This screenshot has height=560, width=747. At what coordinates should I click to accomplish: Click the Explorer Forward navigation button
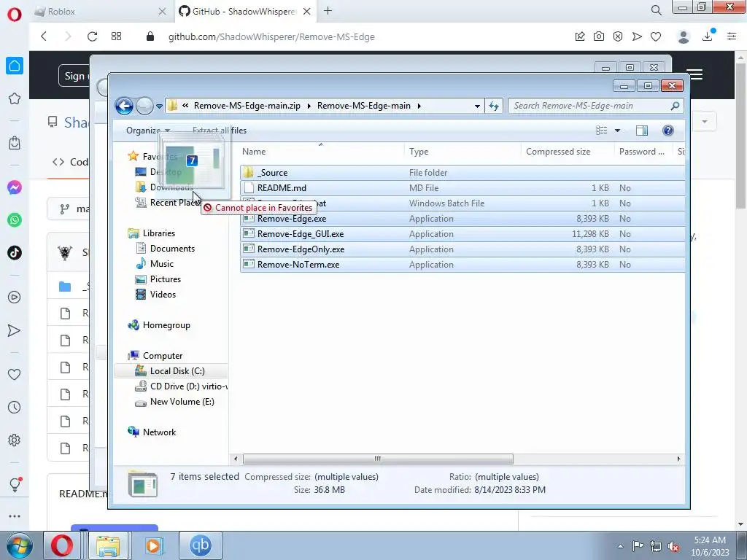click(144, 106)
